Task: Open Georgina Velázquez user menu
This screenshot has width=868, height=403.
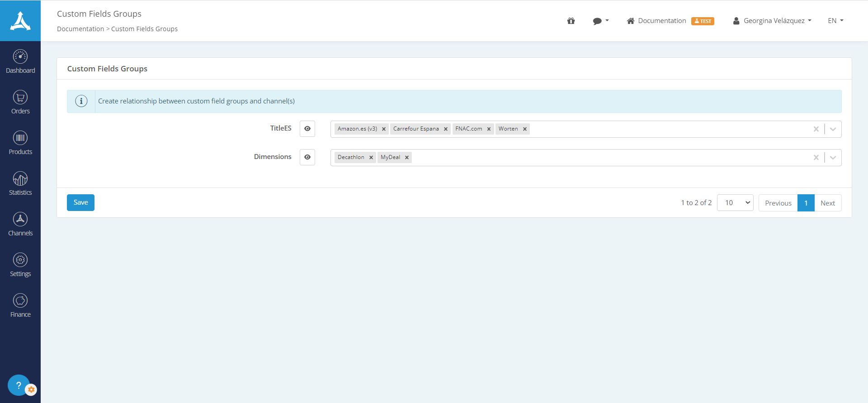Action: click(x=772, y=21)
